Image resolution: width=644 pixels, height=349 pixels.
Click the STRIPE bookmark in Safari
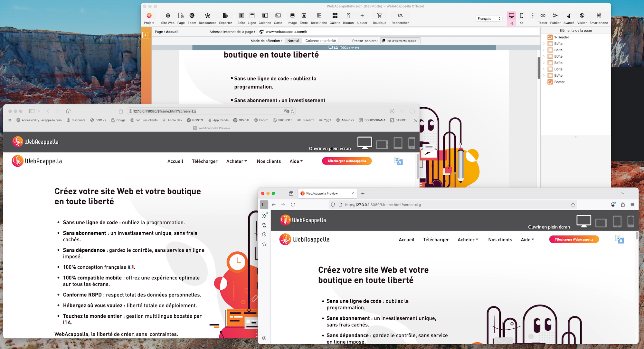(x=398, y=120)
